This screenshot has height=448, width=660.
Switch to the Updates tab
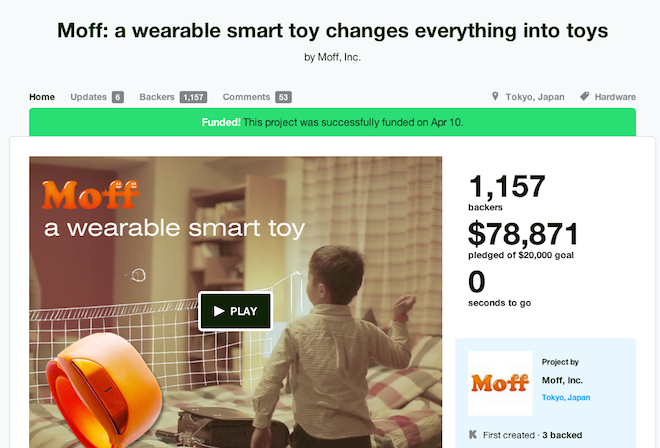click(x=88, y=97)
